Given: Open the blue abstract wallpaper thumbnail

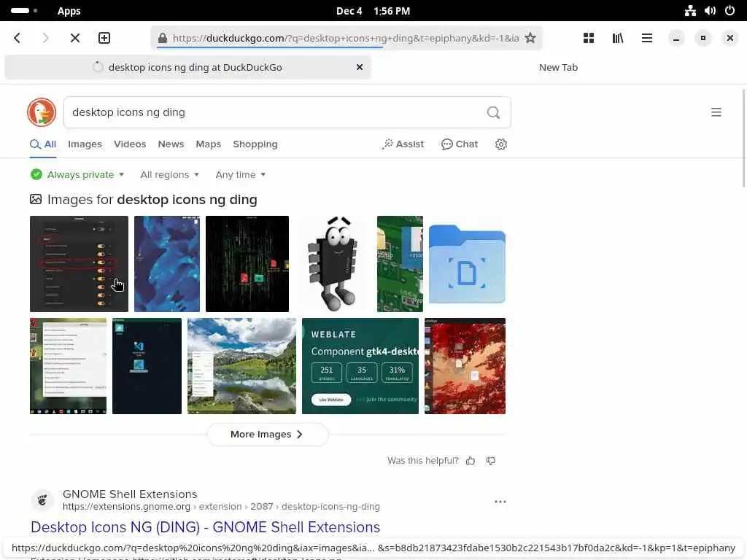Looking at the screenshot, I should point(167,264).
